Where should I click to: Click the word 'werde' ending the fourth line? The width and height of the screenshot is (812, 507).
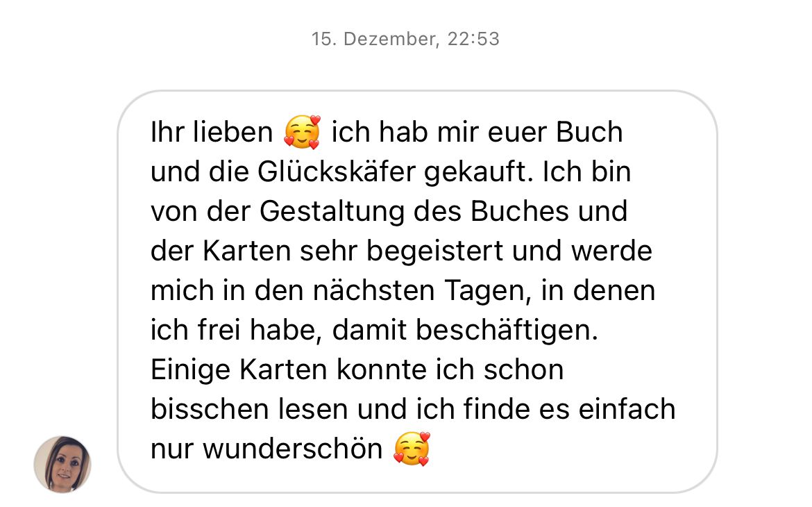click(x=611, y=251)
